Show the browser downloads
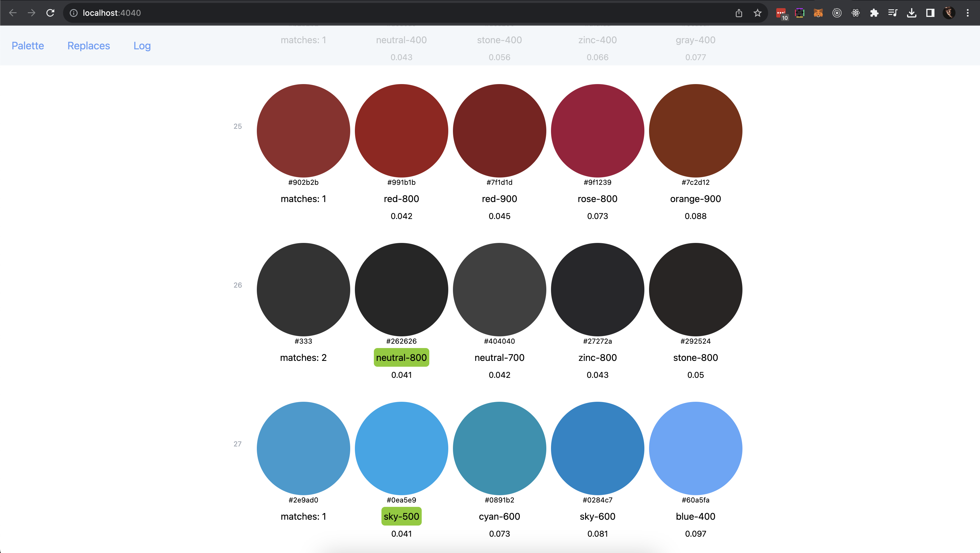Screen dimensions: 980x553 (x=911, y=13)
